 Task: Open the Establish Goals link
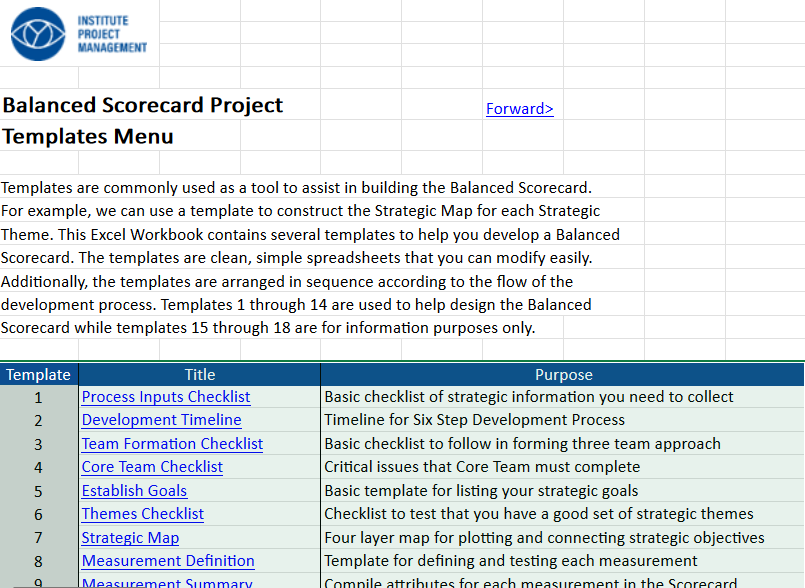[134, 491]
